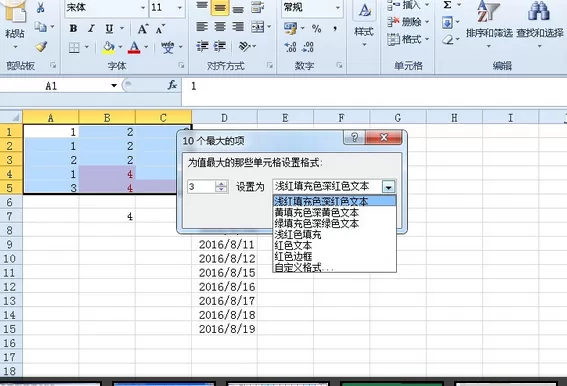Screen dimensions: 567x386
Task: Decrease indent
Action: [x=202, y=46]
